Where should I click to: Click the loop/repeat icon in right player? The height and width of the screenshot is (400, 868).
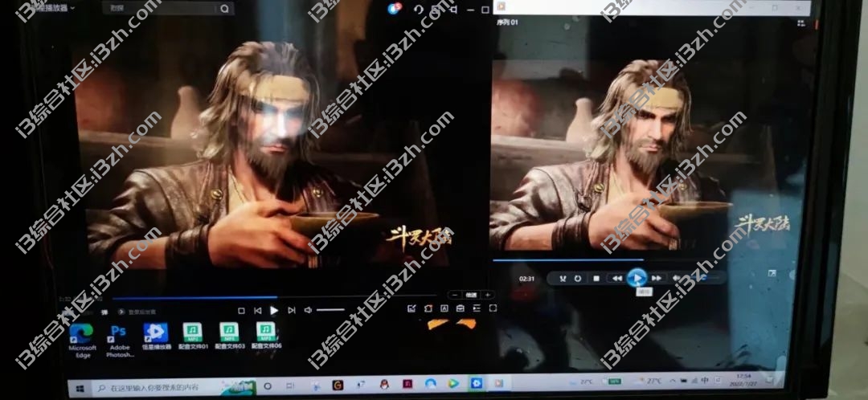[578, 278]
